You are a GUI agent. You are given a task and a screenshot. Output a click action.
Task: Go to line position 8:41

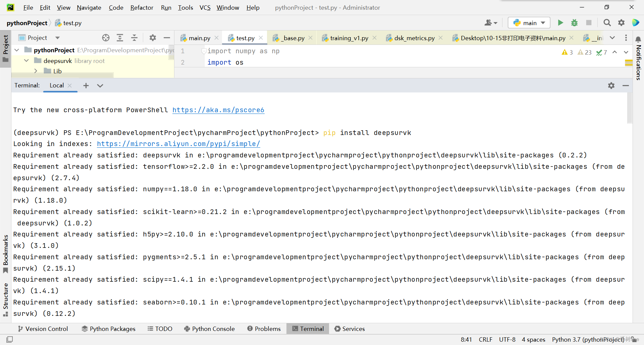pos(466,339)
